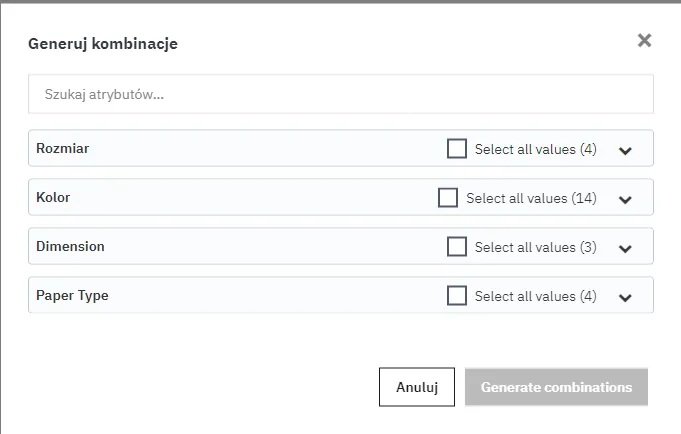Click the "Select all values (3)" text
The image size is (681, 434).
pos(535,247)
